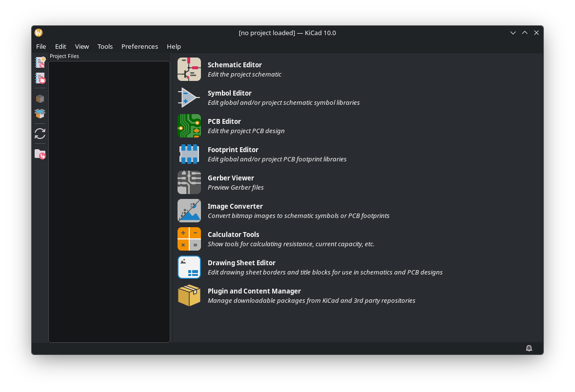The width and height of the screenshot is (575, 392).
Task: Open Plugin and Content Manager box icon
Action: pos(189,295)
